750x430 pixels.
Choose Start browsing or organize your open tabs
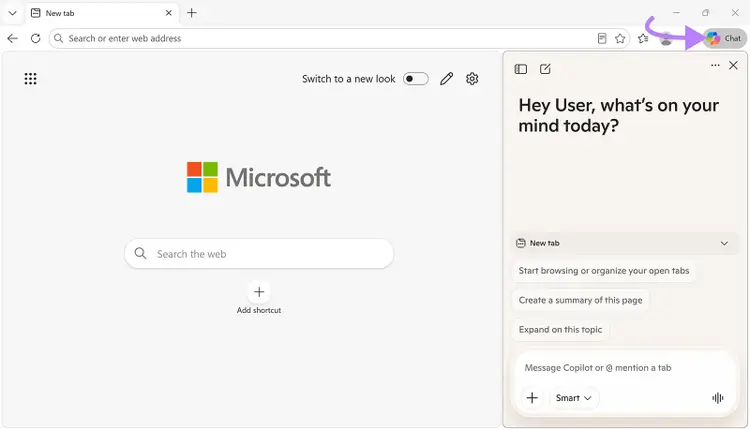pyautogui.click(x=604, y=271)
